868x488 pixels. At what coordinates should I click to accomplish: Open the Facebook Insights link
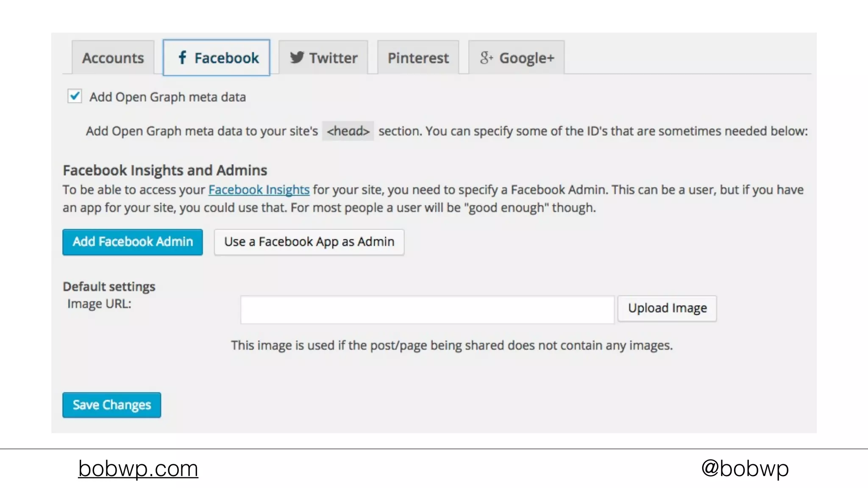[259, 190]
